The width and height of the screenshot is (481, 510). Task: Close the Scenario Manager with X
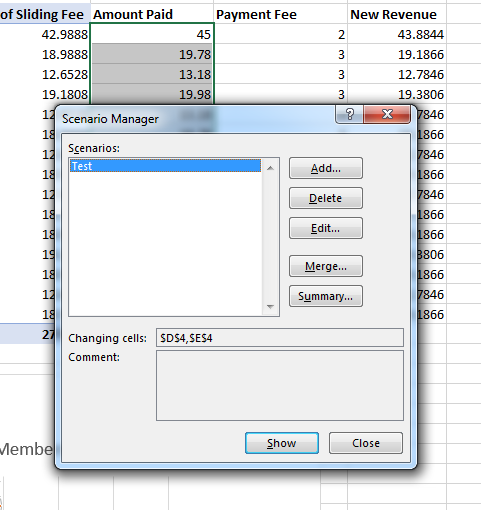pos(387,115)
